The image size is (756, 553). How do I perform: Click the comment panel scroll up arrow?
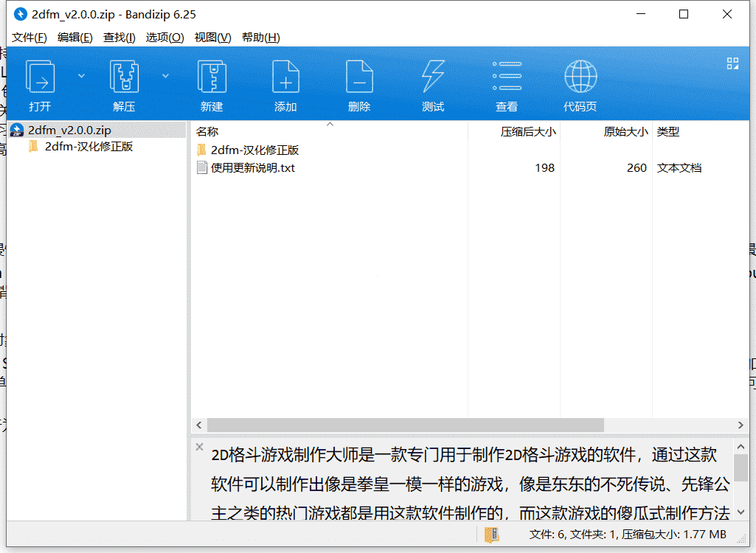(741, 447)
